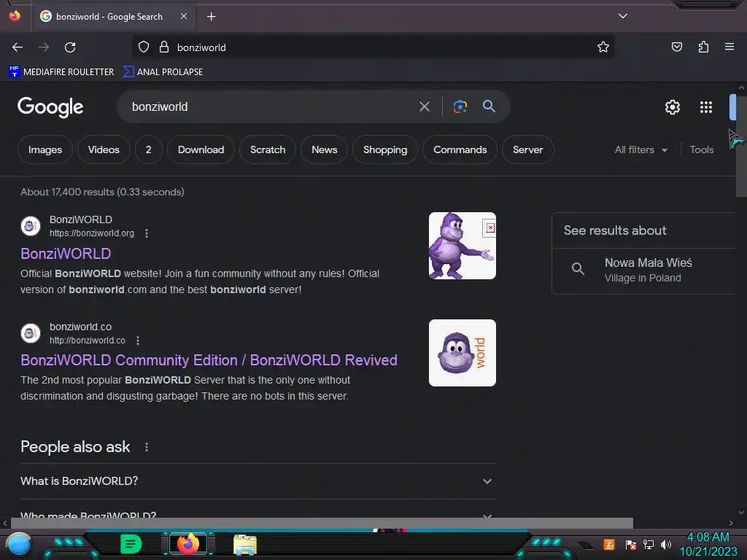Click the orange Java tray icon

(x=608, y=544)
